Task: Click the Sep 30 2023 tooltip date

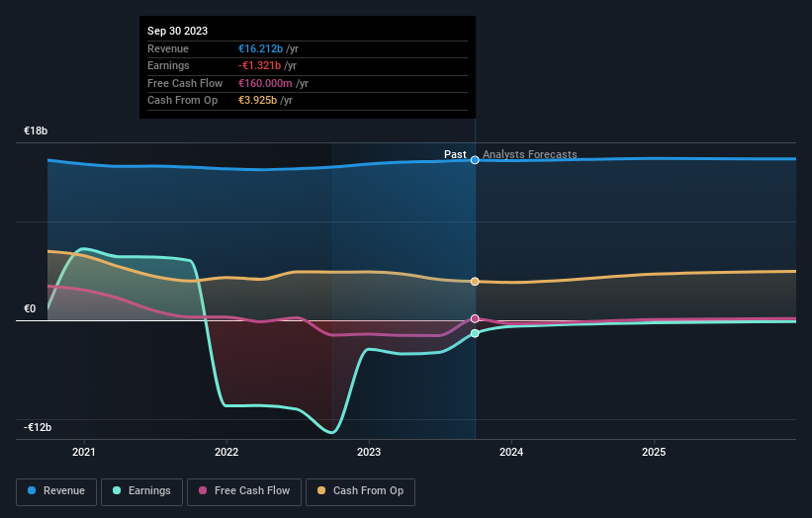Action: 178,31
